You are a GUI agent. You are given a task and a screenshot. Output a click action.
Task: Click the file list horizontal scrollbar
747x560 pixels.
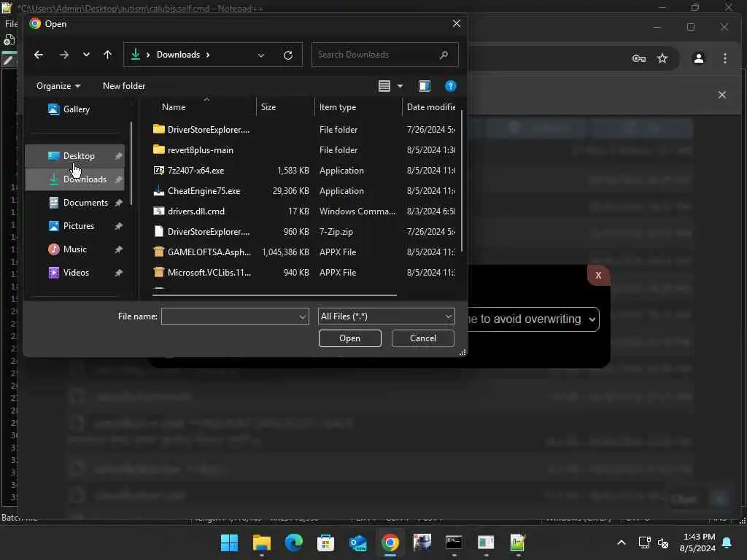pos(274,295)
